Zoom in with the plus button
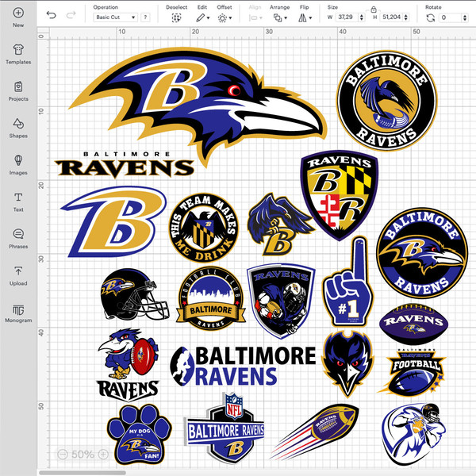476x476 pixels. [x=103, y=454]
